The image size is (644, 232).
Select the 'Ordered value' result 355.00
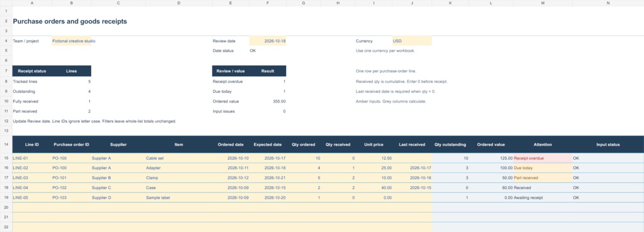click(268, 101)
